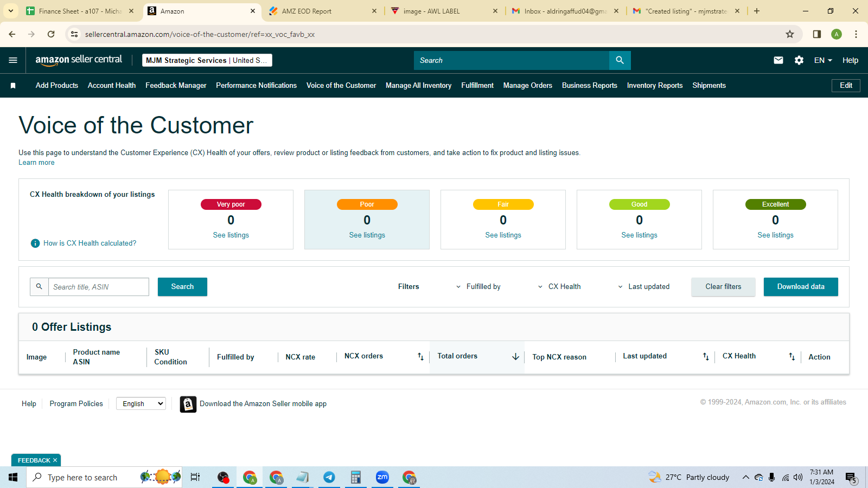Reload the page in browser
Viewport: 868px width, 488px height.
[x=51, y=34]
